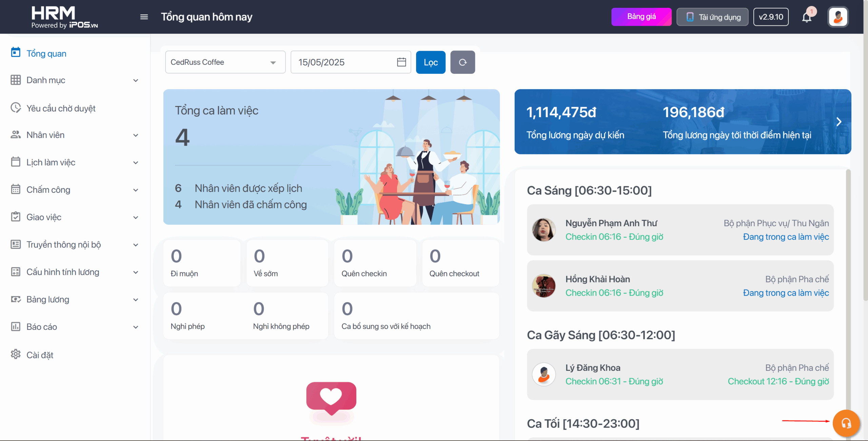Click the Tải ứng dụng button
This screenshot has width=868, height=441.
pos(712,17)
